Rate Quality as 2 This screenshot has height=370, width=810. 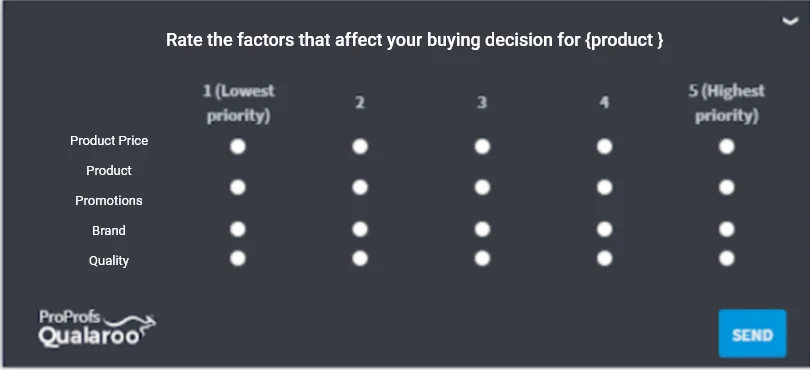[360, 258]
